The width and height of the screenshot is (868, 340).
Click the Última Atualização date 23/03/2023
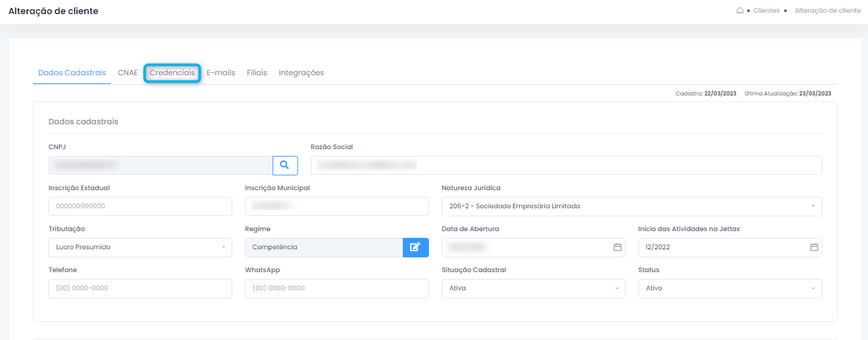815,93
